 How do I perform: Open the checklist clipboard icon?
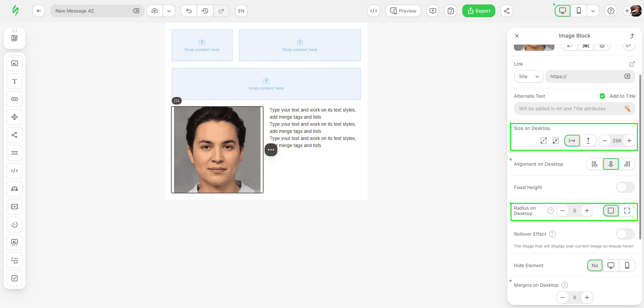[x=451, y=11]
